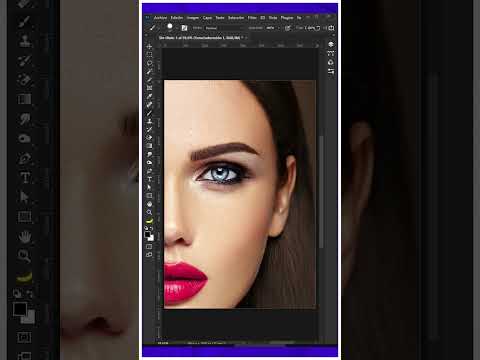This screenshot has width=480, height=360.
Task: Click the Opacity value field
Action: point(271,28)
